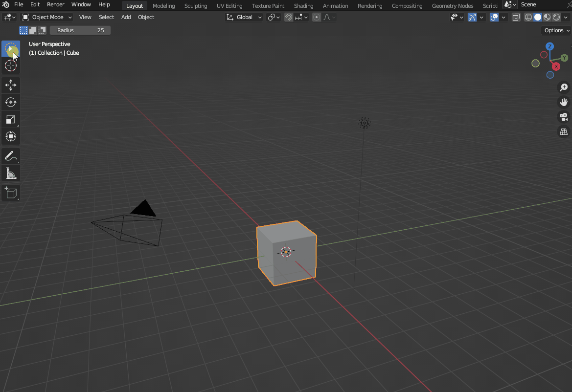Click the zoom magnifier viewport icon
572x392 pixels.
(564, 87)
